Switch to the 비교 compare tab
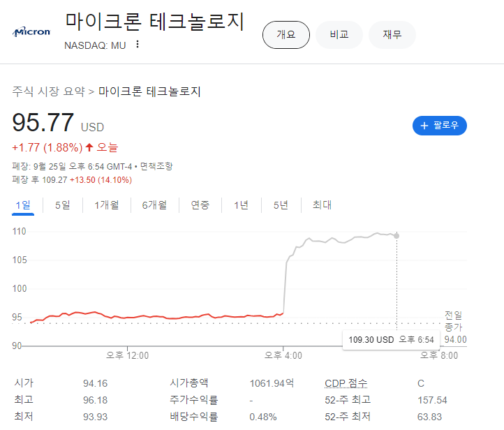Screen dimensions: 504x430 pos(339,35)
